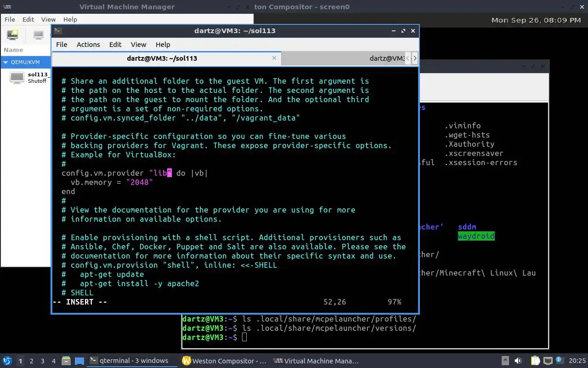588x368 pixels.
Task: Open the file manager launcher in panel
Action: point(66,361)
